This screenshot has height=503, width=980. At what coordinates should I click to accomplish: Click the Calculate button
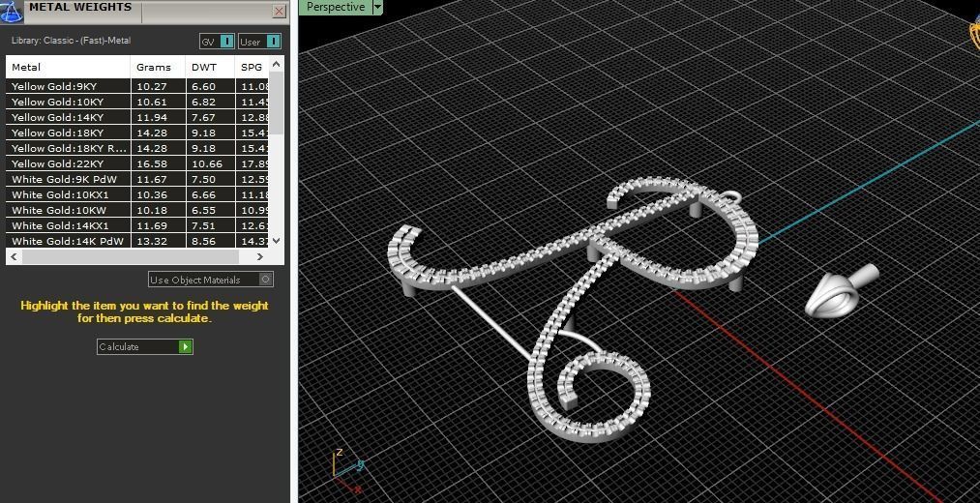click(145, 347)
